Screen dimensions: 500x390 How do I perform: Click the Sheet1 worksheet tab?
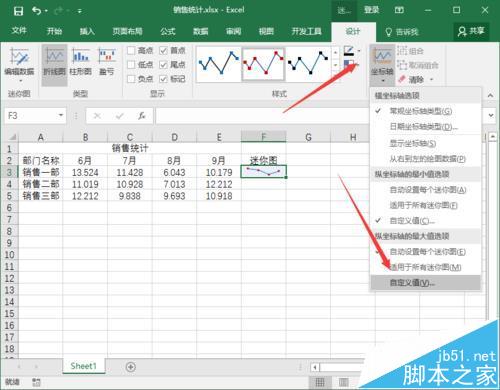coord(83,366)
